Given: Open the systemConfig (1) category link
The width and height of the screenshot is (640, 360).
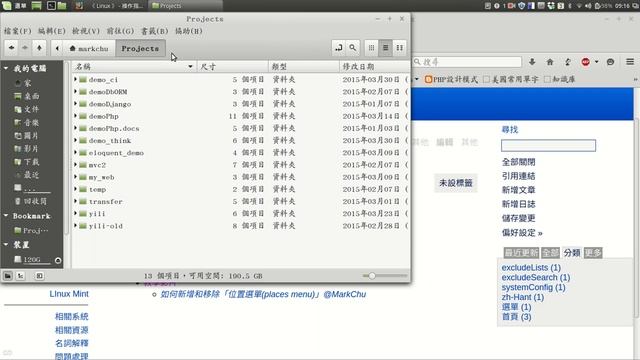Looking at the screenshot, I should (x=533, y=287).
